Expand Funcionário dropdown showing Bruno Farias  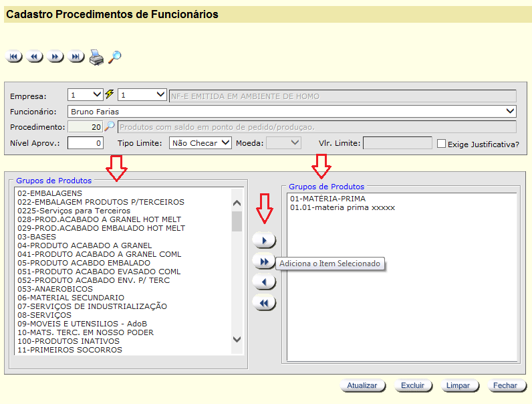pos(292,111)
